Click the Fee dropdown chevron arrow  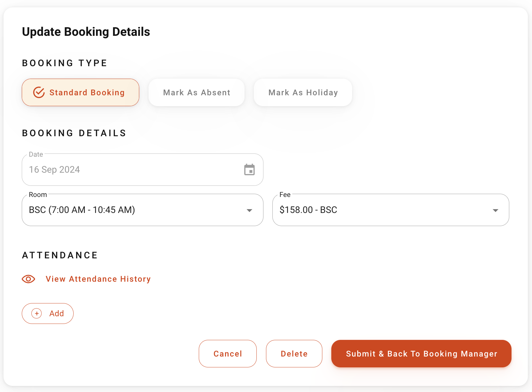pos(495,210)
